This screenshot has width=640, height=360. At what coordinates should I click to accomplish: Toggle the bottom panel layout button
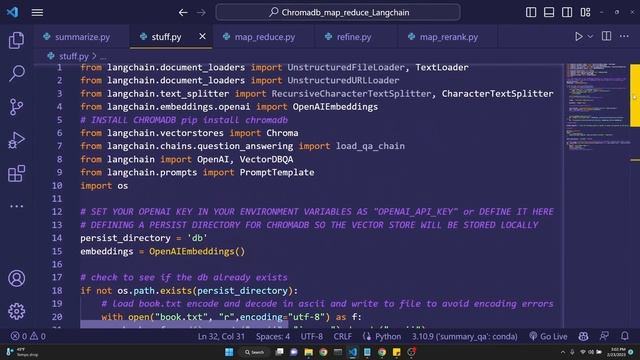[x=549, y=12]
